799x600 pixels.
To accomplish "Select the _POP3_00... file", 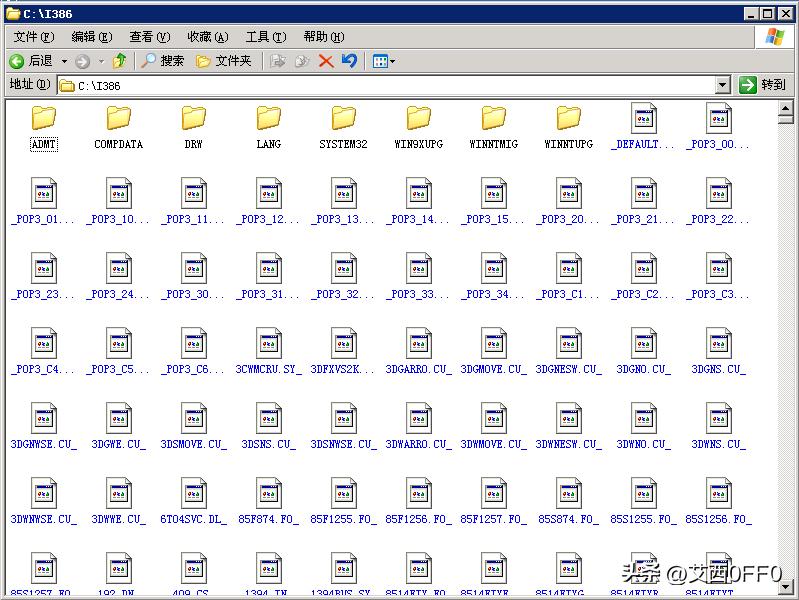I will (x=718, y=127).
